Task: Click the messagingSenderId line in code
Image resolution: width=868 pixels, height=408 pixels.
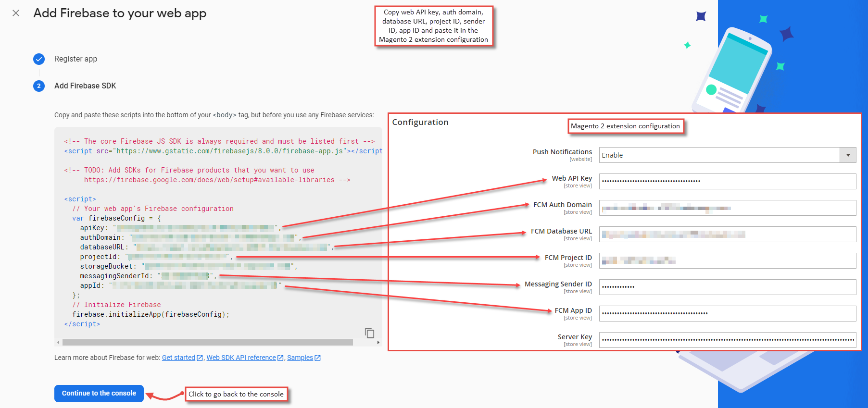Action: (148, 276)
